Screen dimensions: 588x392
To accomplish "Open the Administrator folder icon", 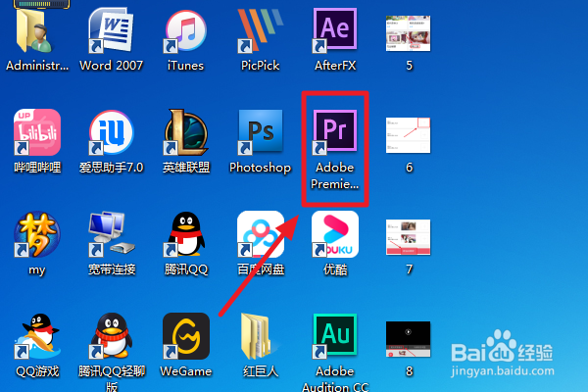I will (35, 30).
